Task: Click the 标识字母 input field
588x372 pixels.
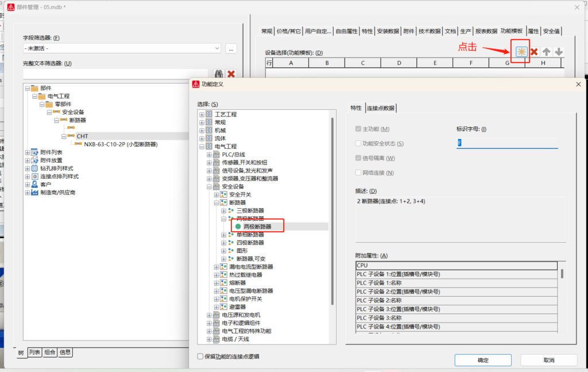Action: pyautogui.click(x=507, y=143)
